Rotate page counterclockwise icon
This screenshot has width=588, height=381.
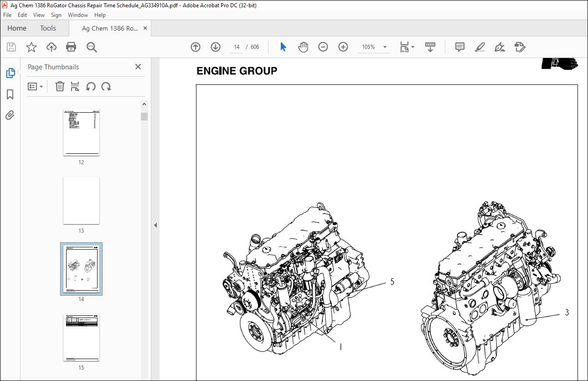(x=91, y=86)
